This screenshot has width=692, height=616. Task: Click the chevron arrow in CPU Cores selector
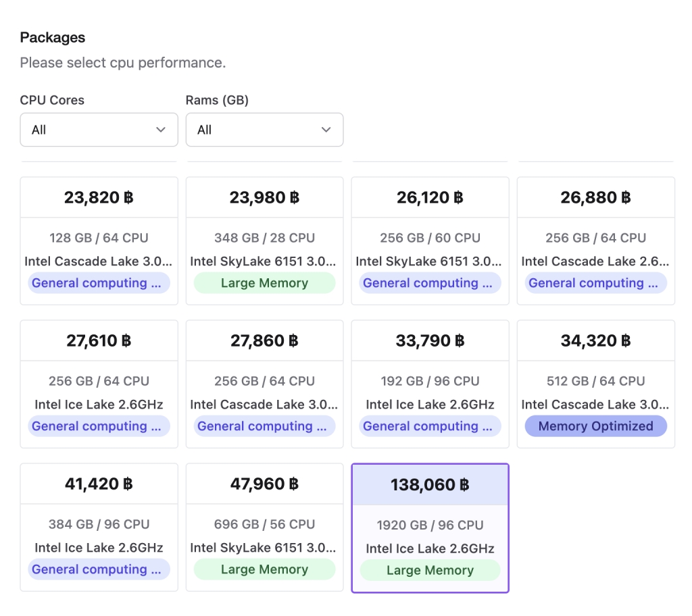click(161, 130)
